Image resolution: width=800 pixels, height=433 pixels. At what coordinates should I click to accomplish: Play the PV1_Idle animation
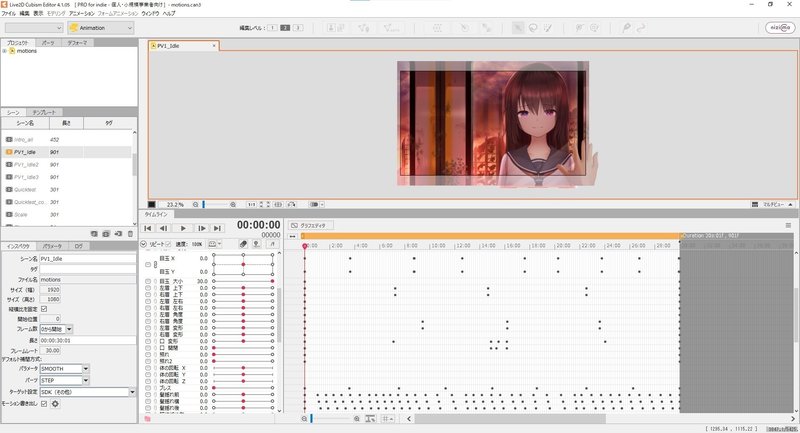point(183,228)
